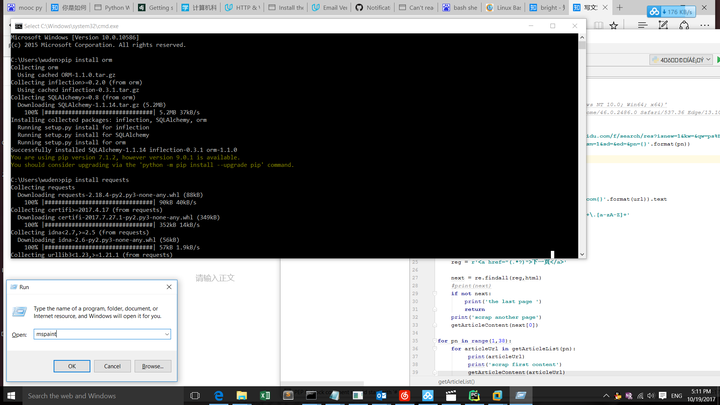
Task: Click the getArticleList() breadcrumb in PyCharm
Action: point(456,382)
